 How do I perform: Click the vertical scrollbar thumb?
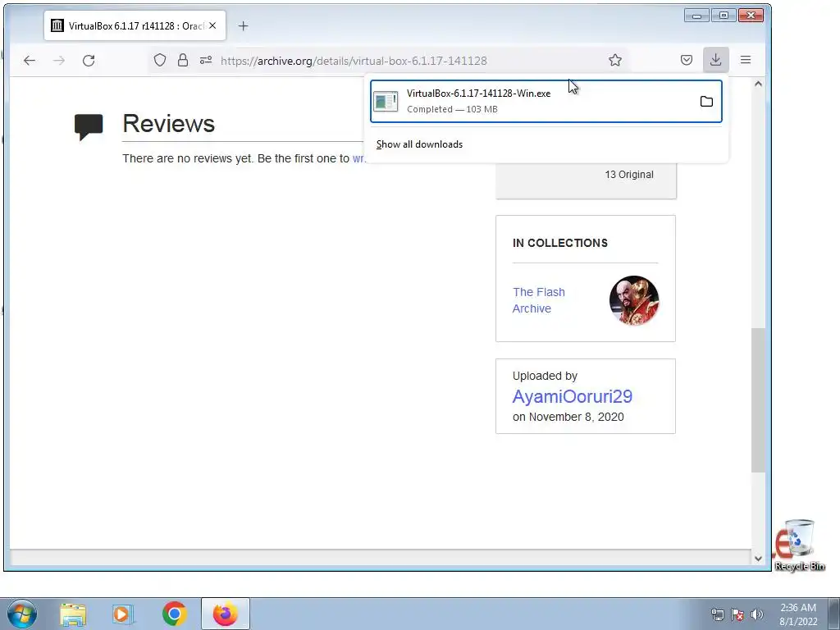(x=758, y=399)
